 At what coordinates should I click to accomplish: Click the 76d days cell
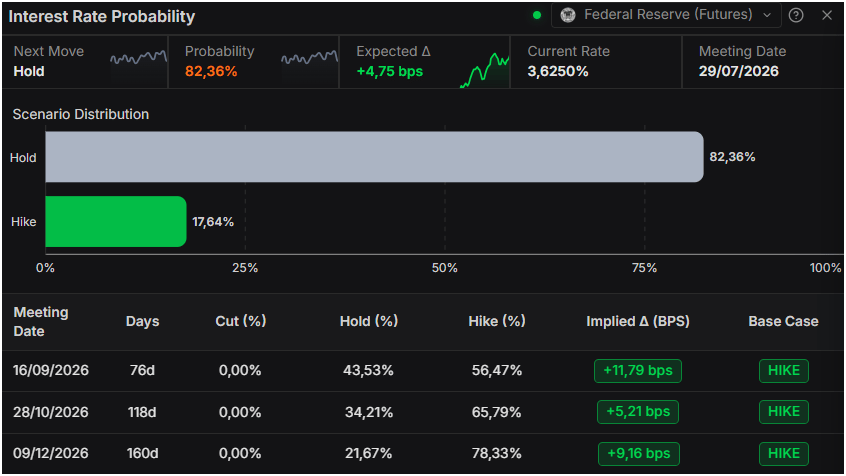pos(142,371)
